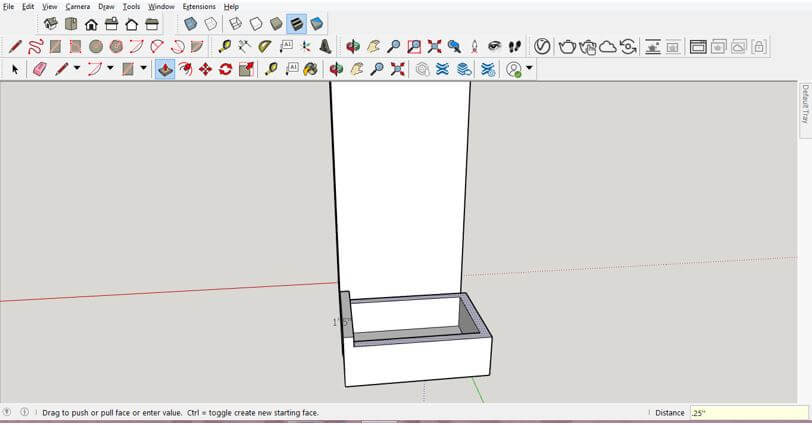Switch to the Front view
Screen dimensions: 812x425
91,24
